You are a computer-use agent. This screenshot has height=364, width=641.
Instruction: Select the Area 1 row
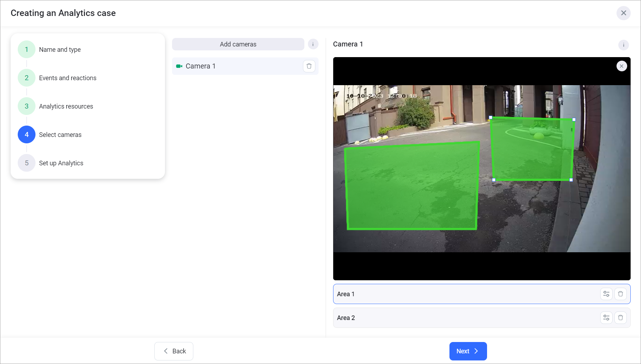coord(461,294)
